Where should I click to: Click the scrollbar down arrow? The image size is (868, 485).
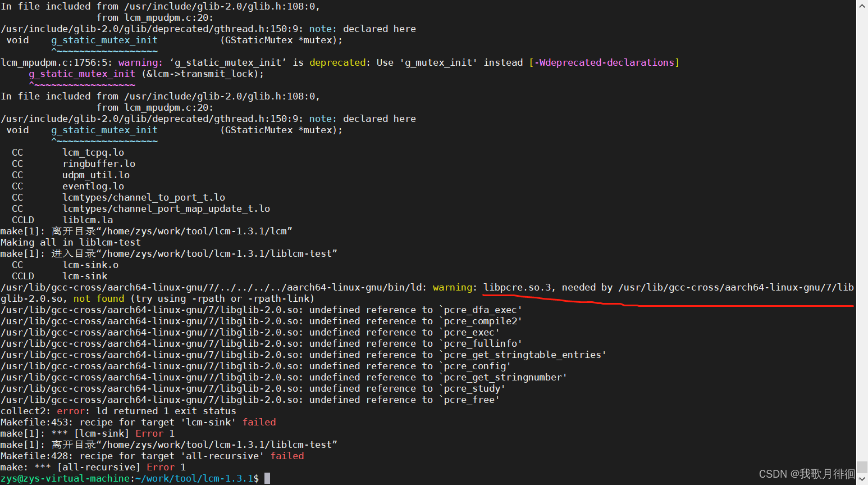[x=862, y=479]
